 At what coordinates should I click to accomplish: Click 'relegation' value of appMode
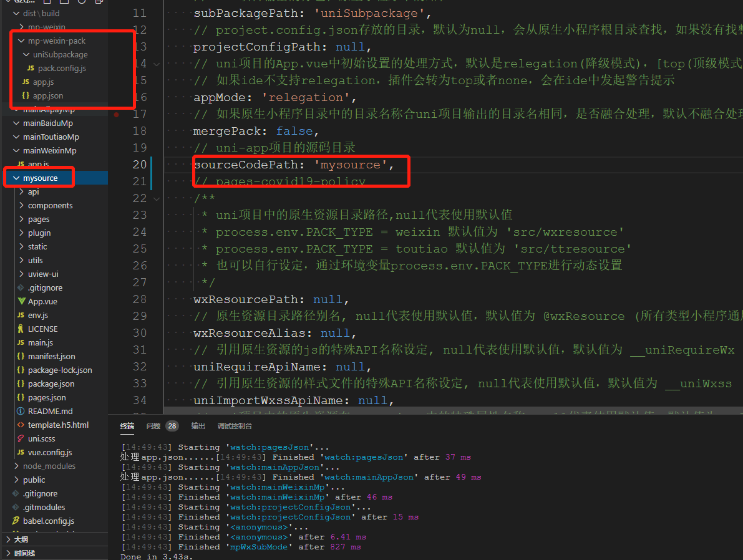(306, 98)
